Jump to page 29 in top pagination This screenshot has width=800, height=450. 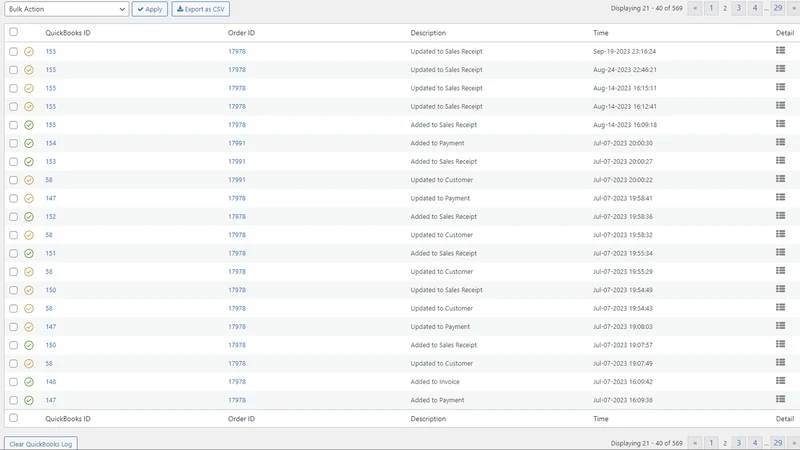(777, 8)
